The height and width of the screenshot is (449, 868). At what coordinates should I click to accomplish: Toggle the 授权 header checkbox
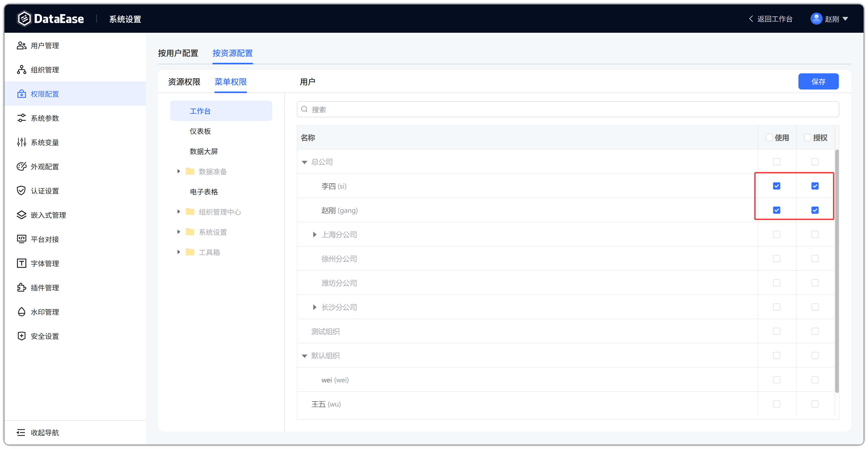tap(808, 137)
